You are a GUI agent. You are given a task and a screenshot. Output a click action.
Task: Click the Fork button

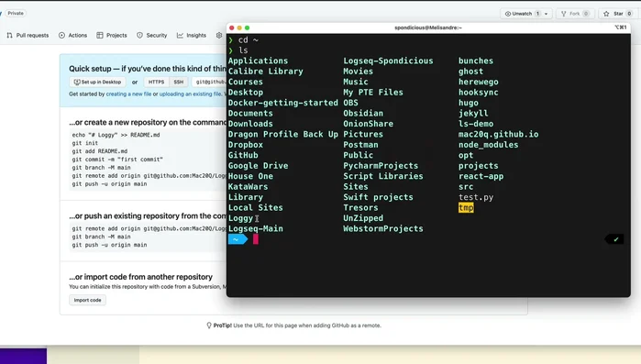point(575,14)
